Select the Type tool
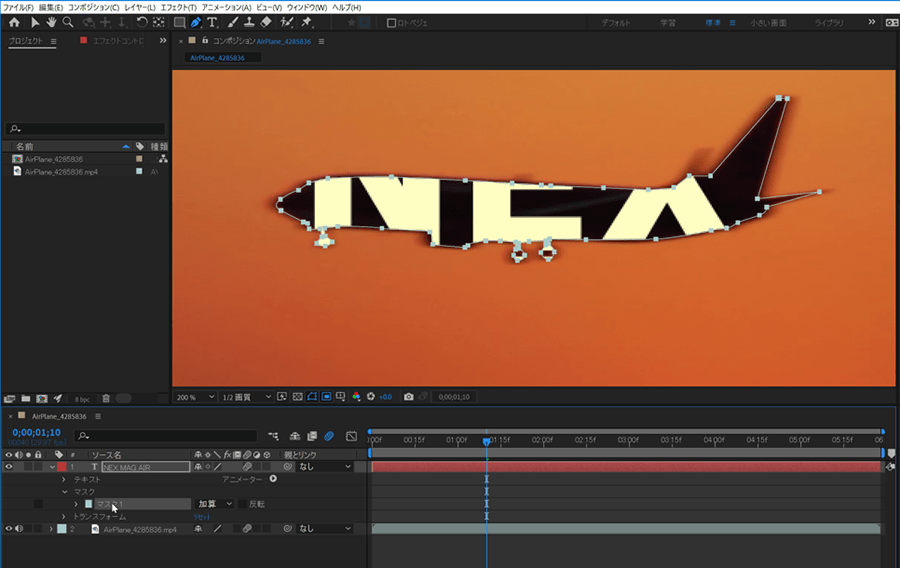 [212, 22]
